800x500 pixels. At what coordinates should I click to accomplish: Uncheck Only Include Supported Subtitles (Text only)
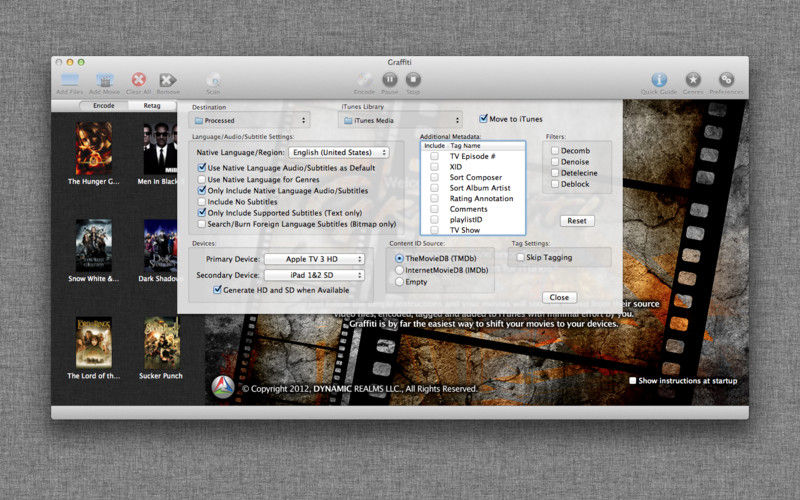click(202, 212)
